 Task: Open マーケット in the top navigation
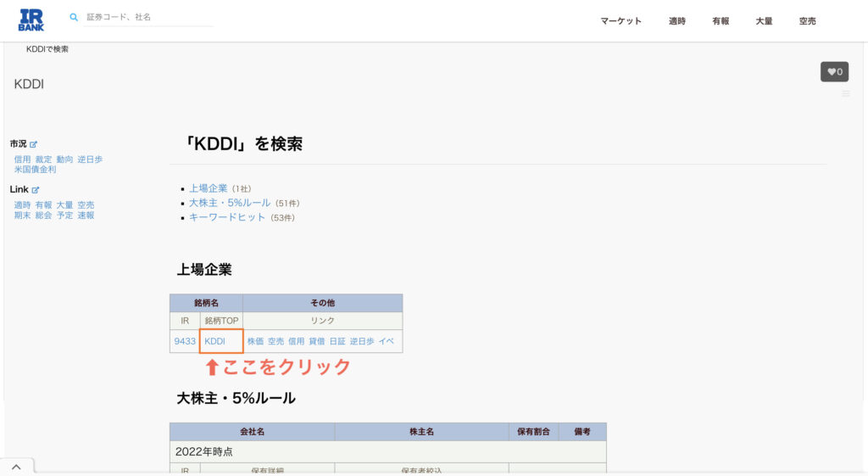[620, 21]
